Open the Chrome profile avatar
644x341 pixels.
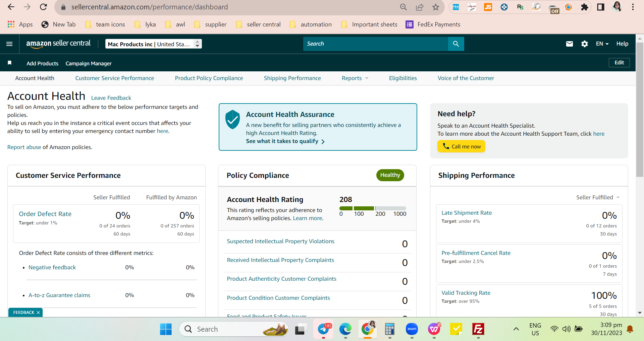point(617,7)
